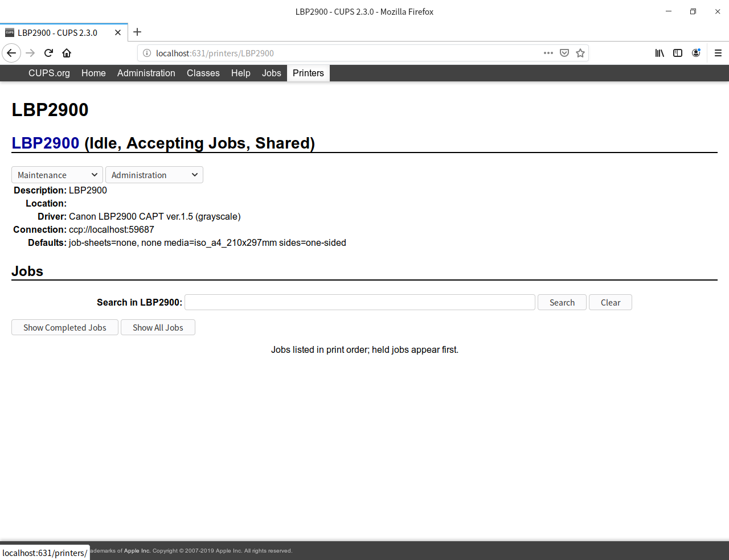Click the 'Driver:' label
Image resolution: width=729 pixels, height=560 pixels.
click(52, 216)
